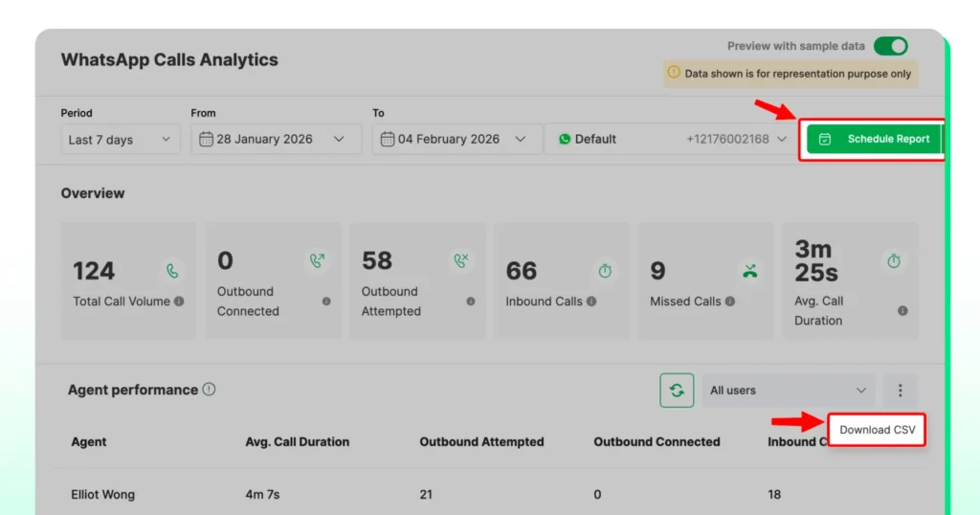Click the info icon on Outbound Connected card
This screenshot has width=980, height=515.
pos(326,302)
